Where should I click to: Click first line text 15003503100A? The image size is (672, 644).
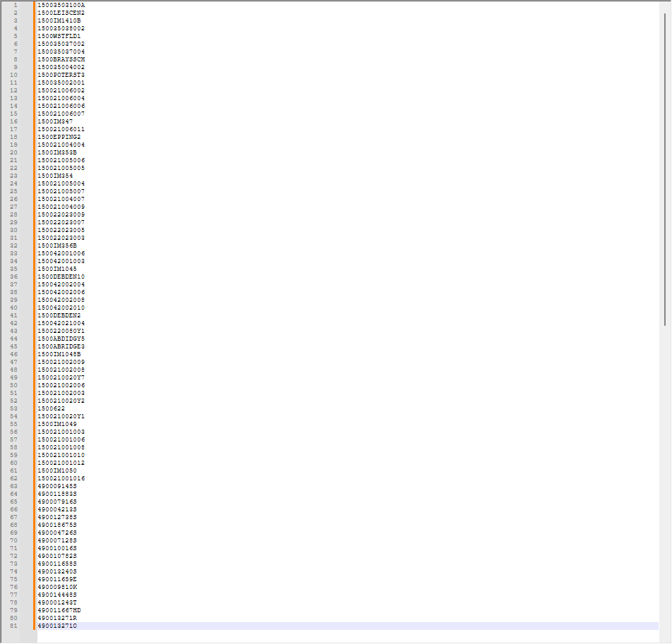(61, 5)
